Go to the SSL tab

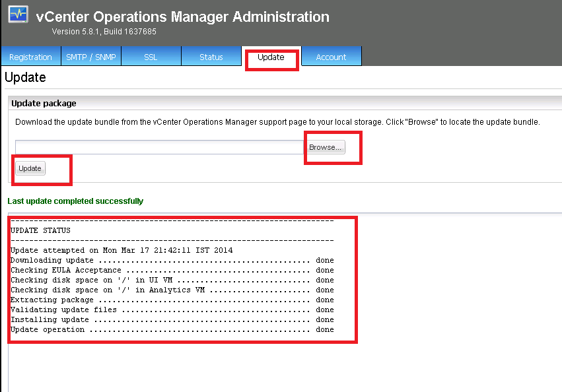(151, 57)
